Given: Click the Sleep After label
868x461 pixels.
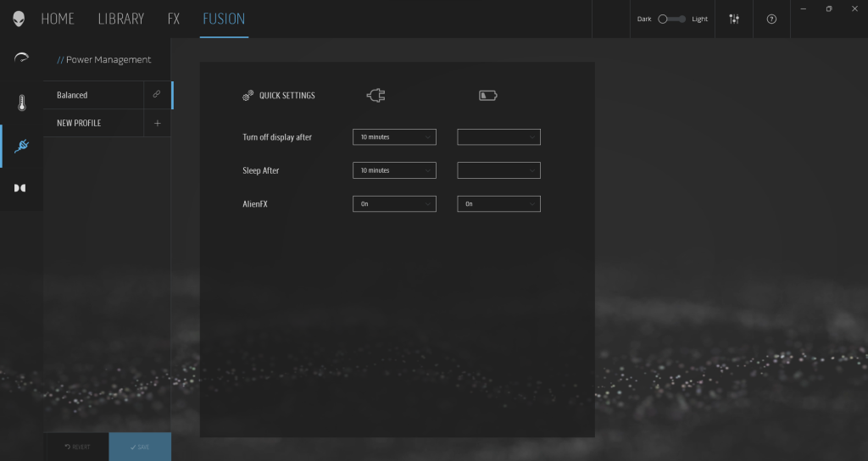Looking at the screenshot, I should pos(261,170).
